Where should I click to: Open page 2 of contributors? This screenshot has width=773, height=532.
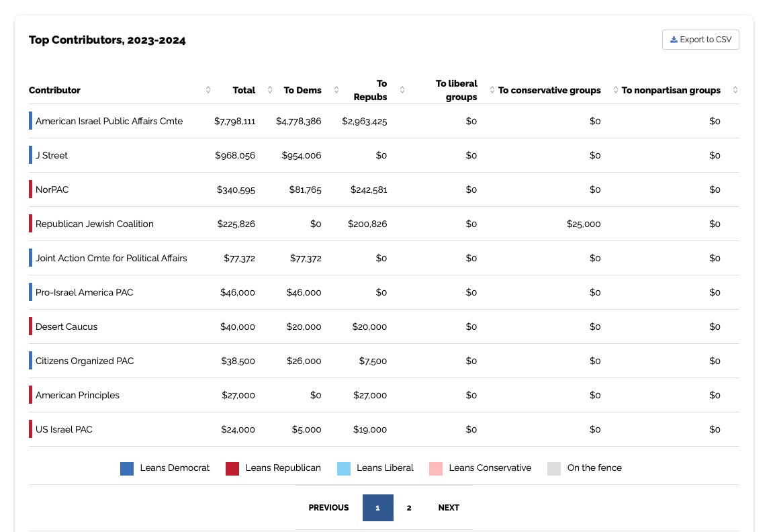coord(409,507)
